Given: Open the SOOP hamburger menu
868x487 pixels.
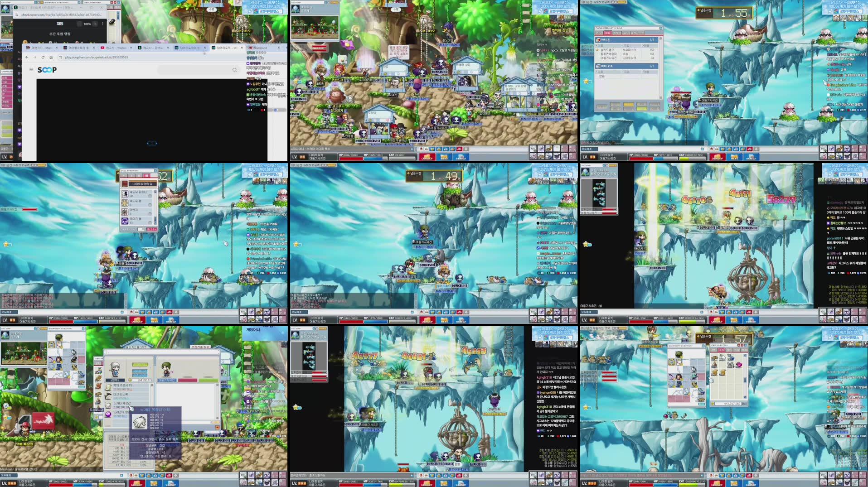Looking at the screenshot, I should click(31, 70).
